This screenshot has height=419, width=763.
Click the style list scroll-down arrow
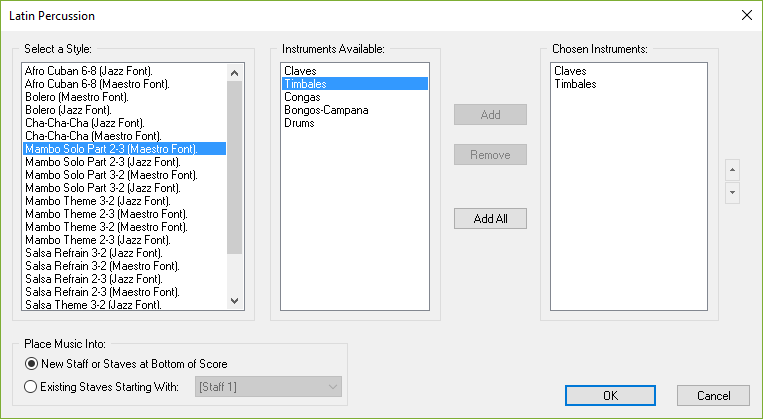coord(235,301)
